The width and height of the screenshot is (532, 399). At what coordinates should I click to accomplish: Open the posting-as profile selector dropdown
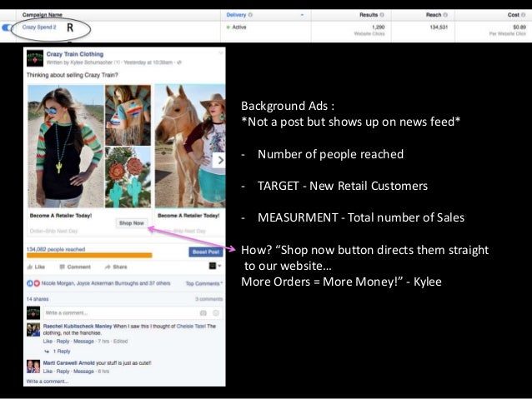coord(215,266)
